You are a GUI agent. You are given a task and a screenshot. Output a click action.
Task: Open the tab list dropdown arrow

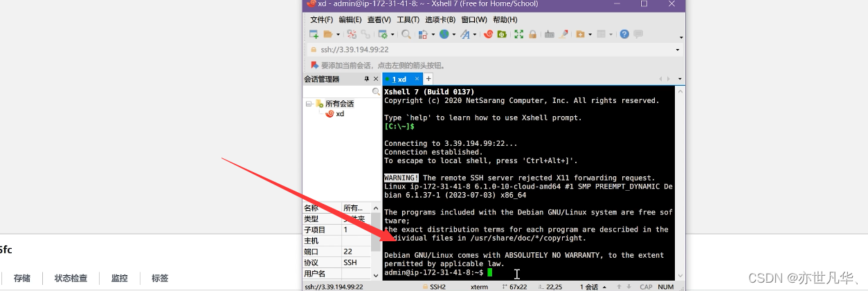pyautogui.click(x=680, y=79)
